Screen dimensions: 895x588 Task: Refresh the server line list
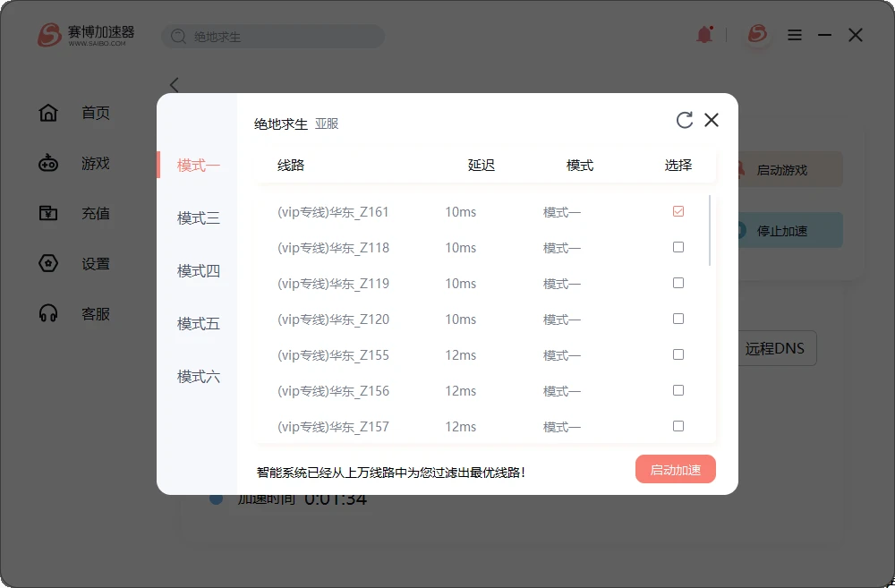tap(685, 120)
